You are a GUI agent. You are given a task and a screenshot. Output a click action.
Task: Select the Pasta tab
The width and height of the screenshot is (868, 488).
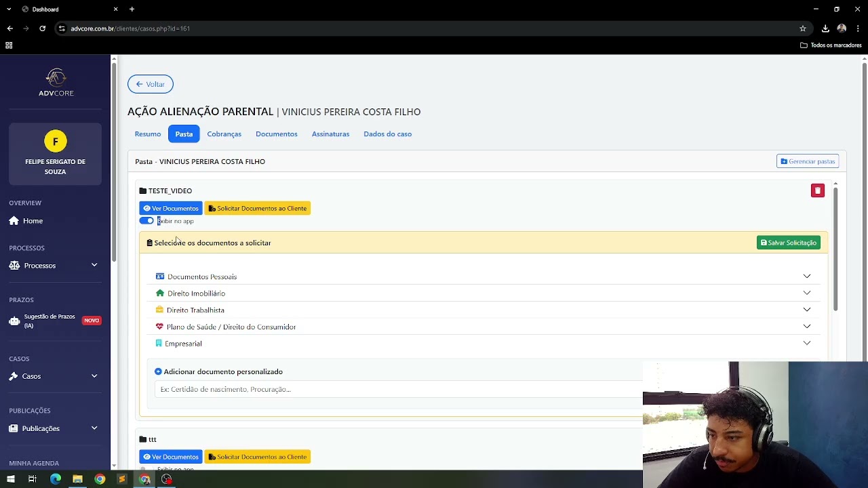(184, 134)
